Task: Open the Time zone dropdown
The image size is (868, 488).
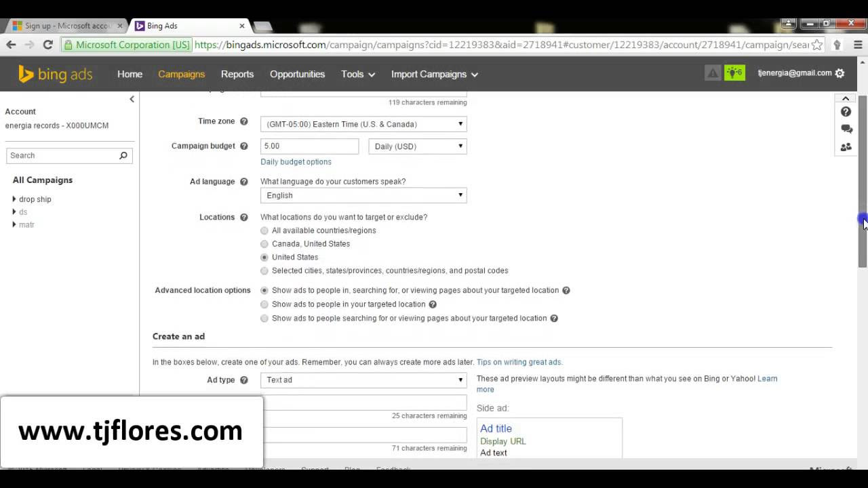Action: coord(363,124)
